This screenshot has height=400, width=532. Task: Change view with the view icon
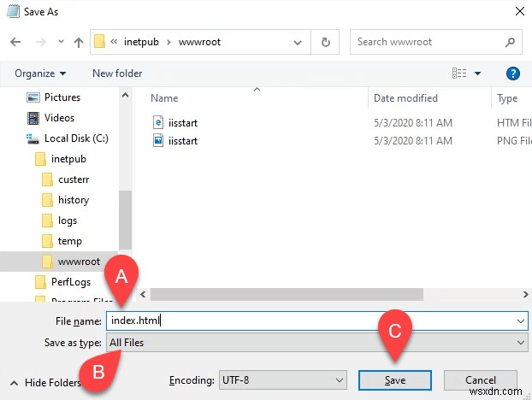(459, 73)
